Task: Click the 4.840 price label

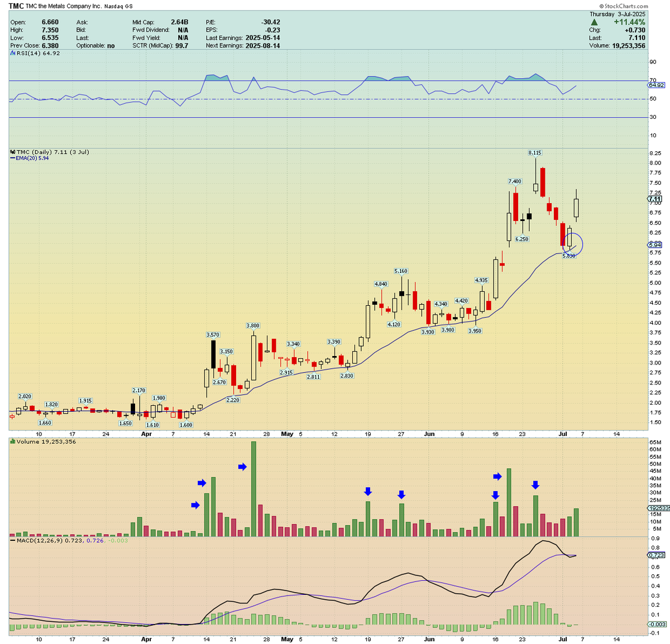Action: click(x=381, y=284)
